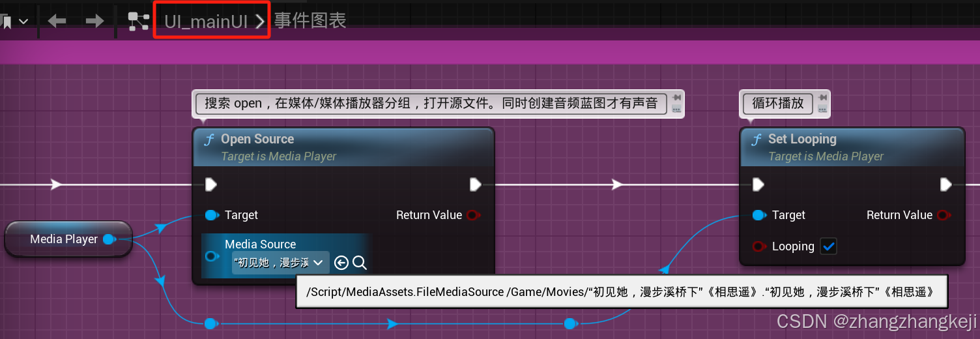Pin the Open Source node comment
Image resolution: width=980 pixels, height=339 pixels.
(676, 98)
